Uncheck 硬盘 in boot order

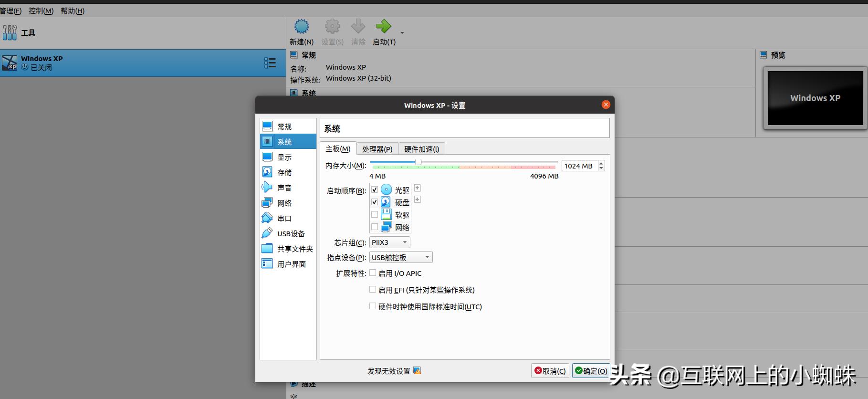tap(375, 202)
